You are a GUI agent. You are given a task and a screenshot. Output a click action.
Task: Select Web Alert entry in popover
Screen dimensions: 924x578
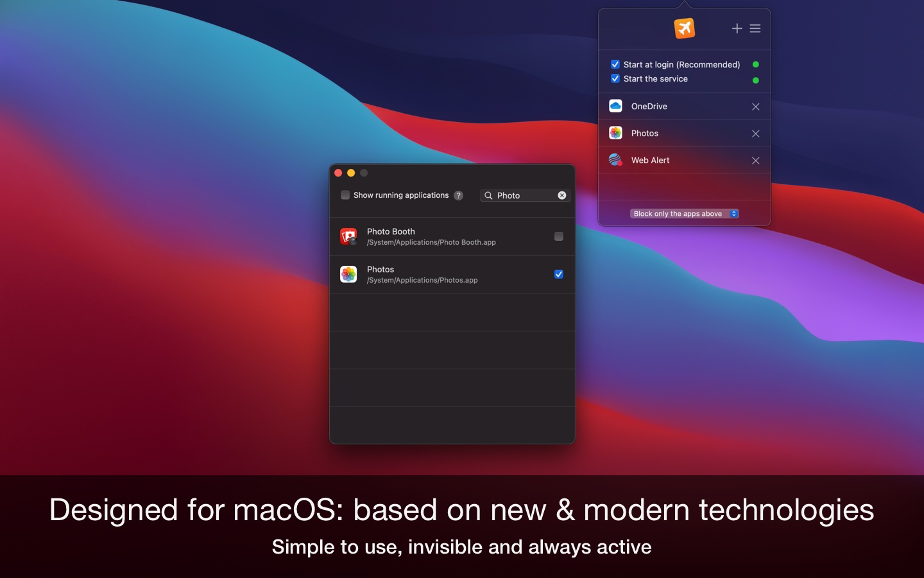(x=684, y=160)
